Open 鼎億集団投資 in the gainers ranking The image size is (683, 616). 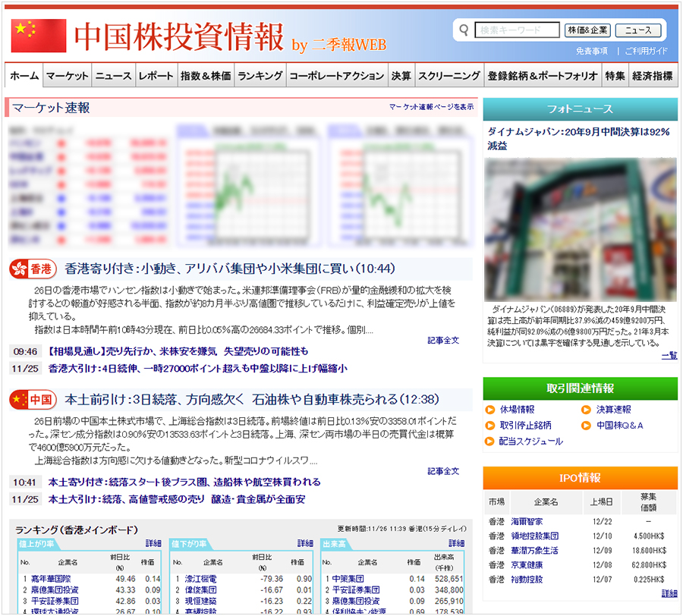click(x=55, y=590)
